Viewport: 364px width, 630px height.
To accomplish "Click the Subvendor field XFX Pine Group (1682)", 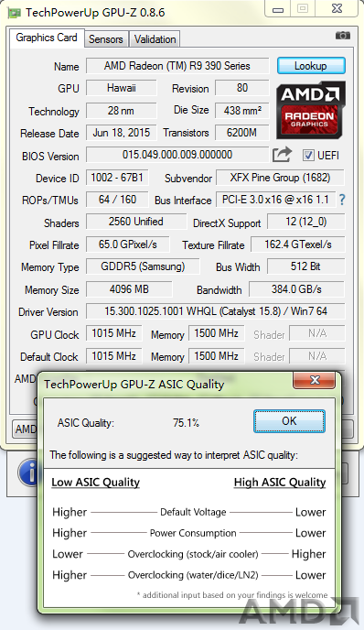I will [280, 178].
